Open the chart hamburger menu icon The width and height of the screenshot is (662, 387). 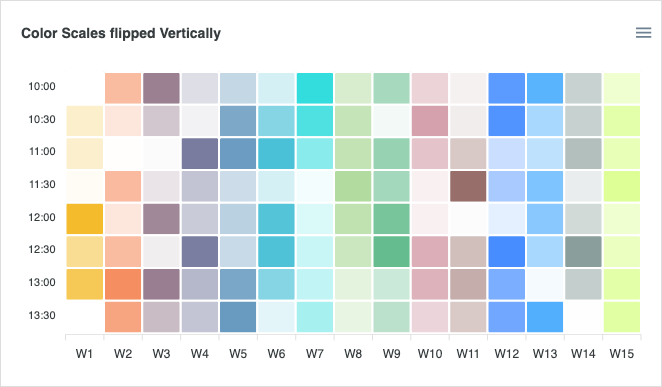pyautogui.click(x=643, y=32)
